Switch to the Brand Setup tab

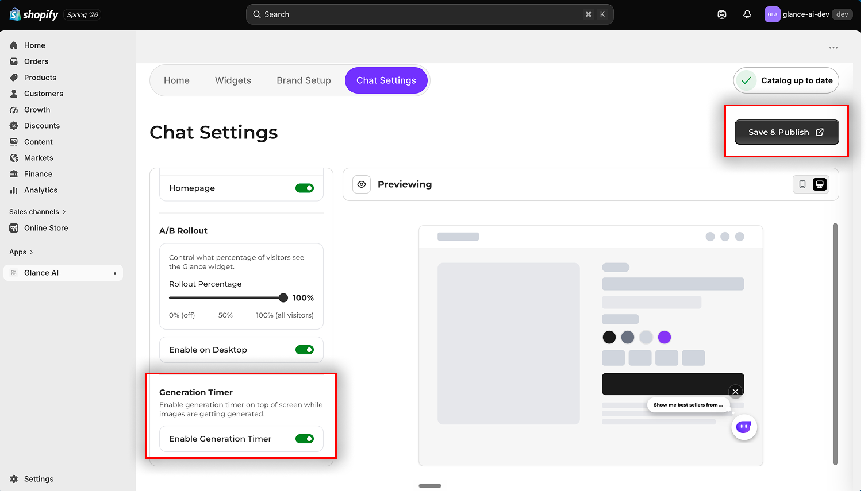click(304, 80)
